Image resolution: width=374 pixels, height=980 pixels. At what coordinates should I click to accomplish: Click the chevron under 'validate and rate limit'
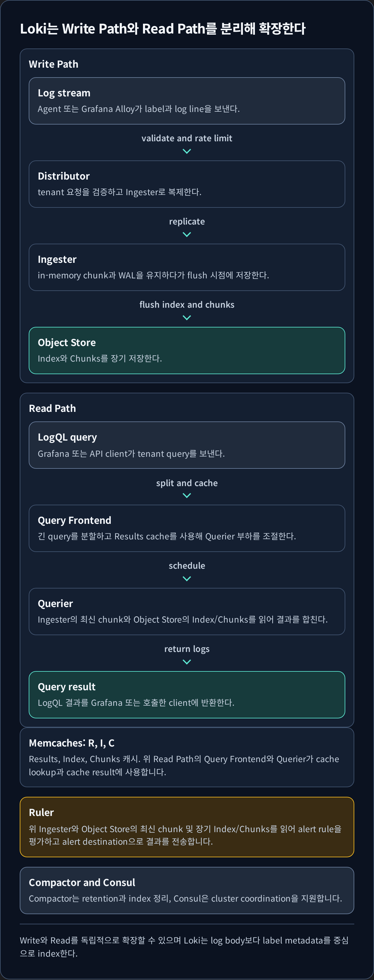tap(187, 151)
